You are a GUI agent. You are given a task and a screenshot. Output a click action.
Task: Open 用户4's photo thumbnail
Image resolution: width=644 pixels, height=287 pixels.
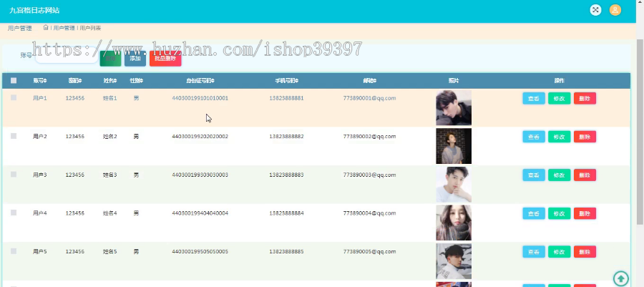(x=454, y=223)
